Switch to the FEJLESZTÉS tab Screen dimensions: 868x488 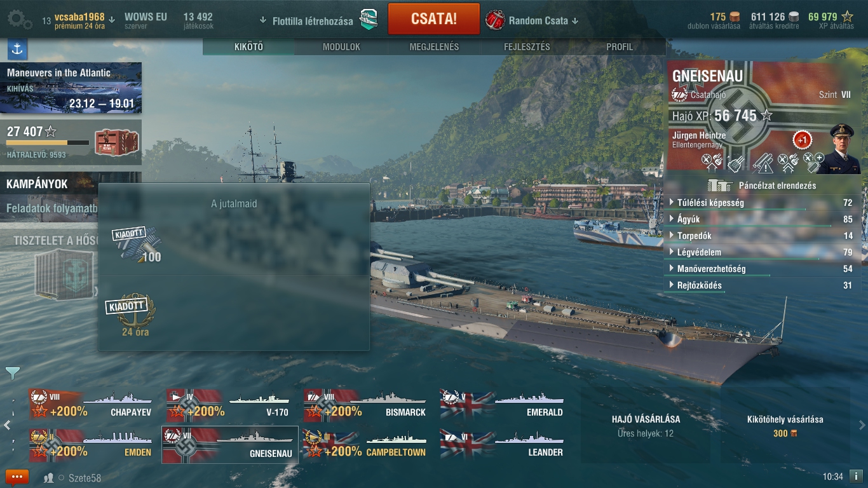coord(527,47)
